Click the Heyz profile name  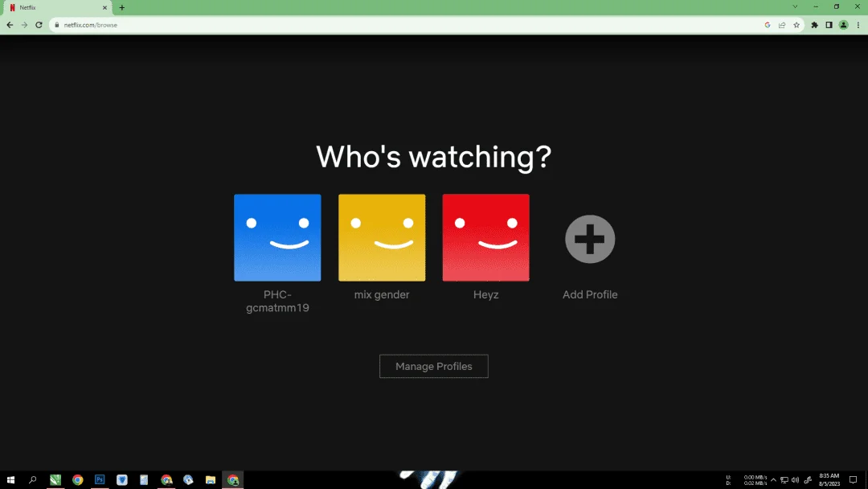[486, 294]
